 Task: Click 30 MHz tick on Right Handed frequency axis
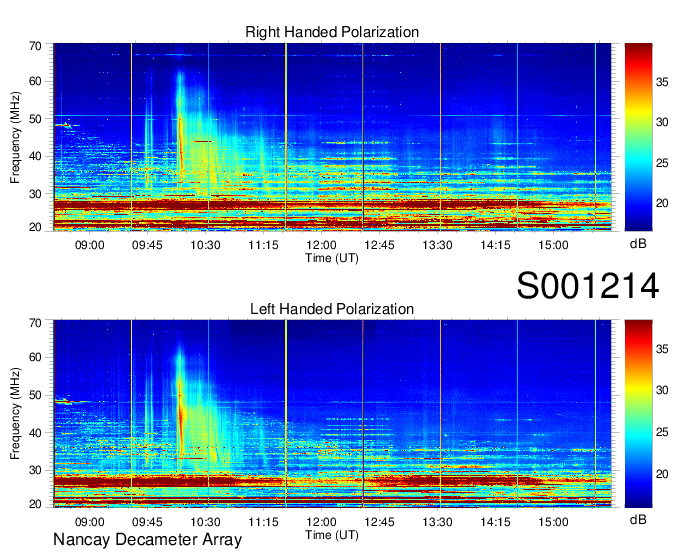[x=35, y=194]
